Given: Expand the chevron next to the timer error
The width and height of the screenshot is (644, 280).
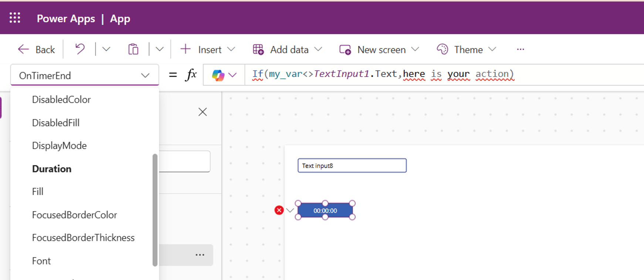Looking at the screenshot, I should click(x=290, y=210).
